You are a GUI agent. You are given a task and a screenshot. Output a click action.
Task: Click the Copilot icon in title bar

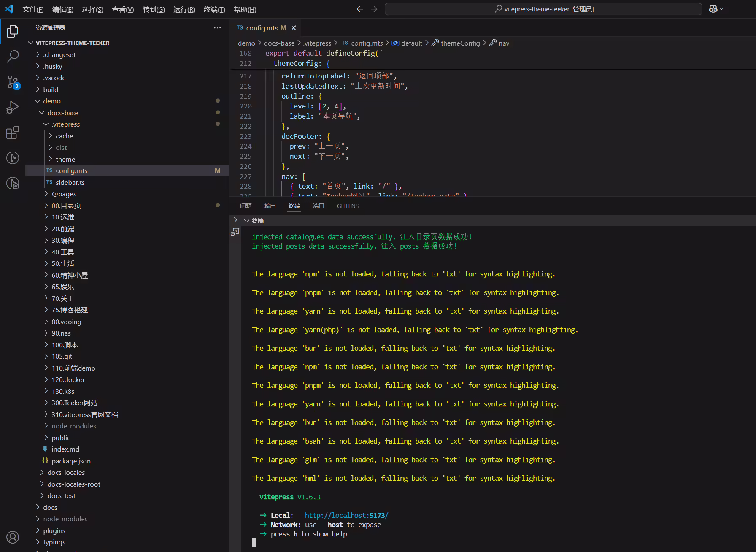pos(713,9)
